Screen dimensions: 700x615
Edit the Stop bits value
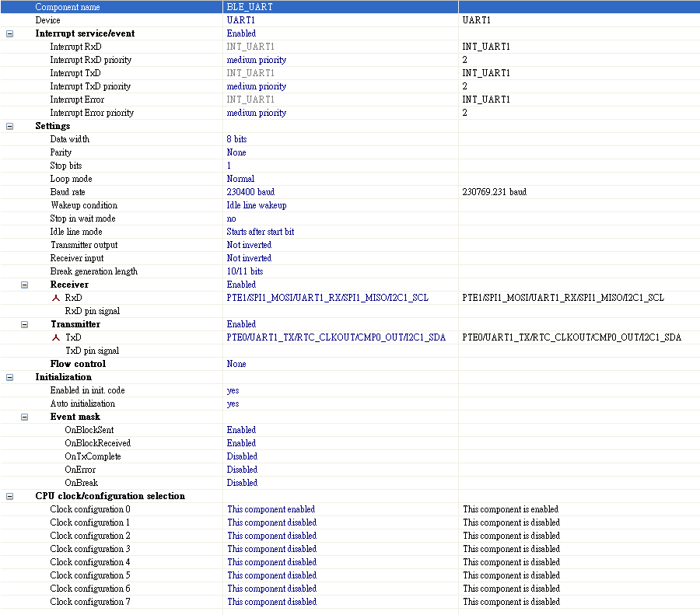click(x=229, y=166)
